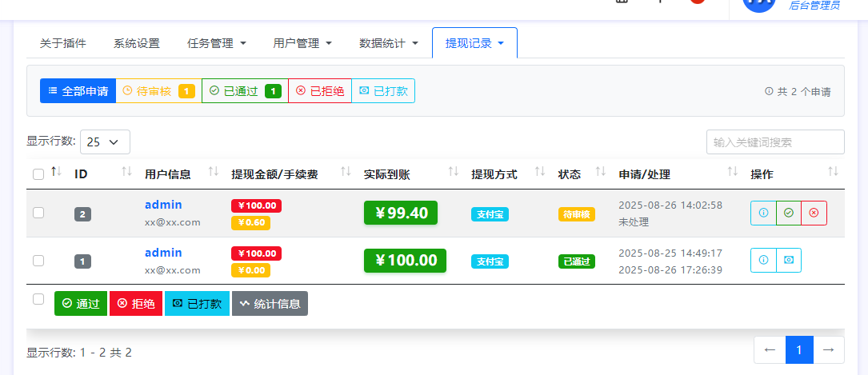The image size is (868, 375).
Task: Approve withdrawal ID 2 with green check icon
Action: point(789,213)
